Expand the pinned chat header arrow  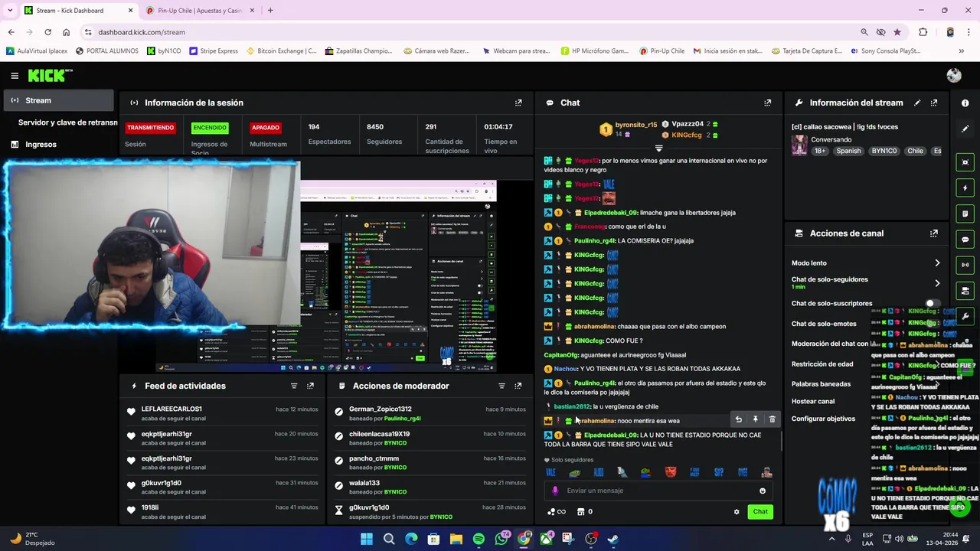[x=658, y=147]
